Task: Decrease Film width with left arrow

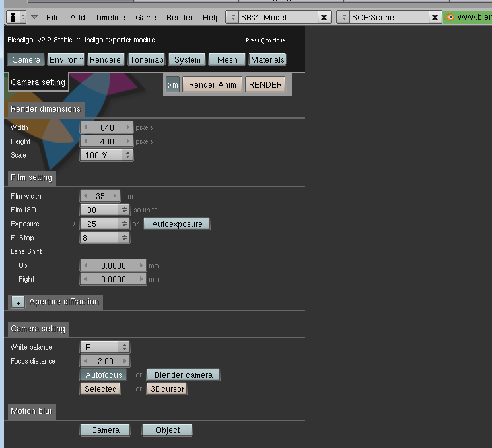Action: [x=85, y=196]
